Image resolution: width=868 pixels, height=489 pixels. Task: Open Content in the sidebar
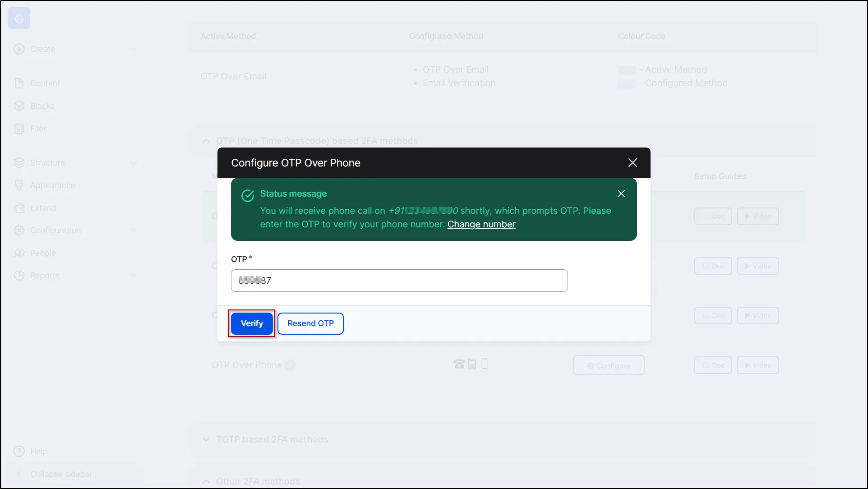click(x=45, y=83)
